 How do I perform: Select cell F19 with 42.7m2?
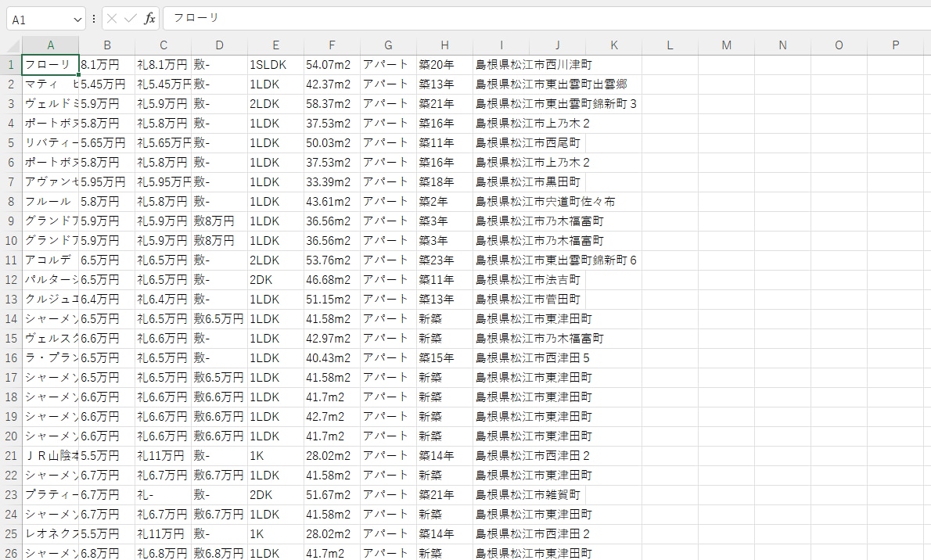click(332, 416)
